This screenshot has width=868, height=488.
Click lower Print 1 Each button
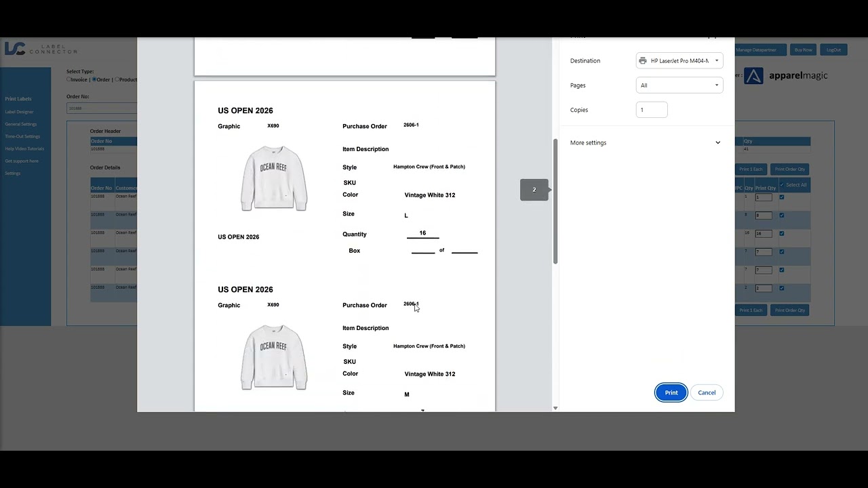(x=751, y=310)
